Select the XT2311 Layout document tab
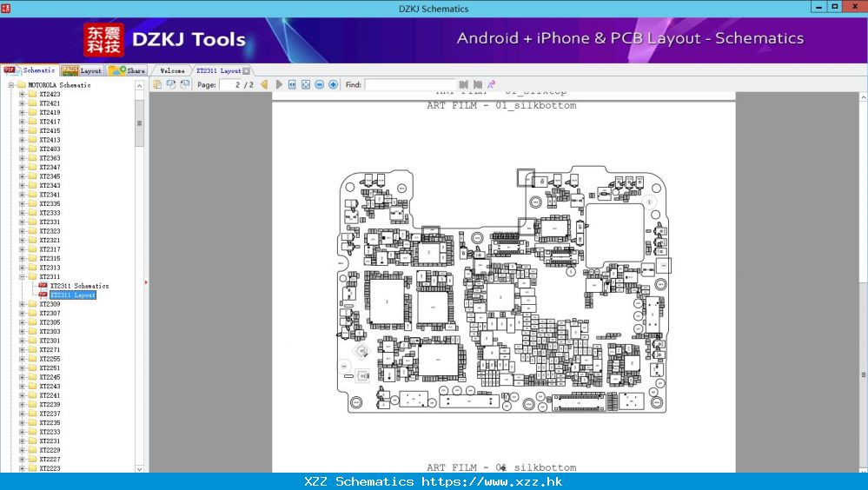Viewport: 868px width, 490px height. click(x=219, y=70)
